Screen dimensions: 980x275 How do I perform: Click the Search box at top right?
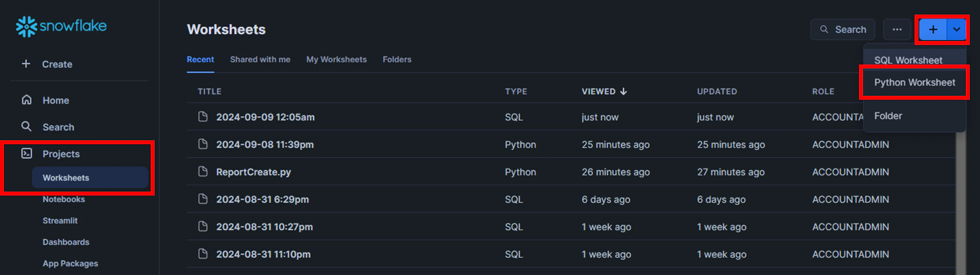(842, 30)
